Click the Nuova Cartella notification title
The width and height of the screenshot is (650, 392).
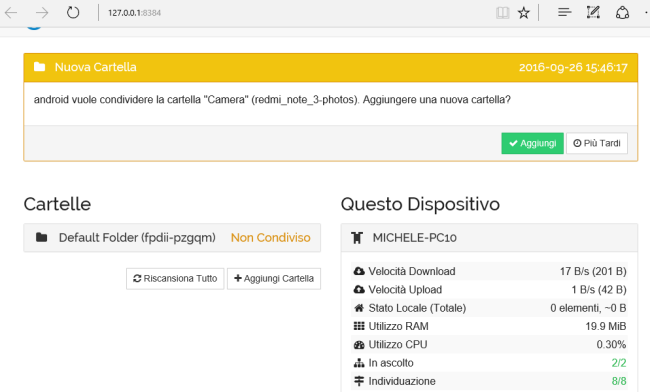point(95,67)
